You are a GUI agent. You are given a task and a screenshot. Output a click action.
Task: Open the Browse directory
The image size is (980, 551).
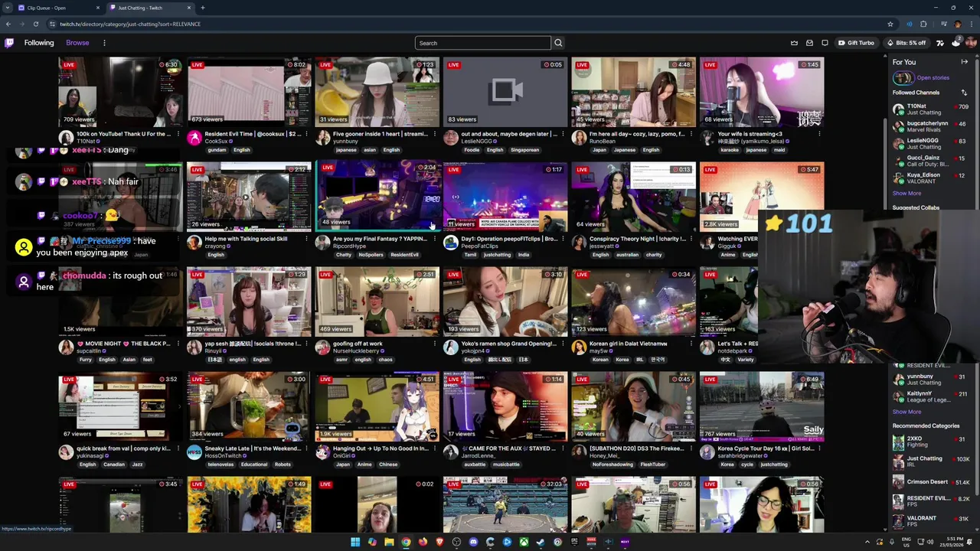(77, 43)
